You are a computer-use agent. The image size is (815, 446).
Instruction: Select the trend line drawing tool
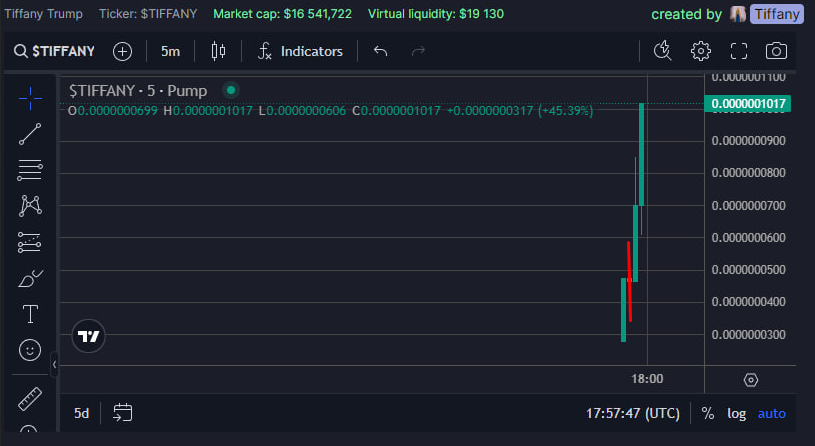pos(30,134)
